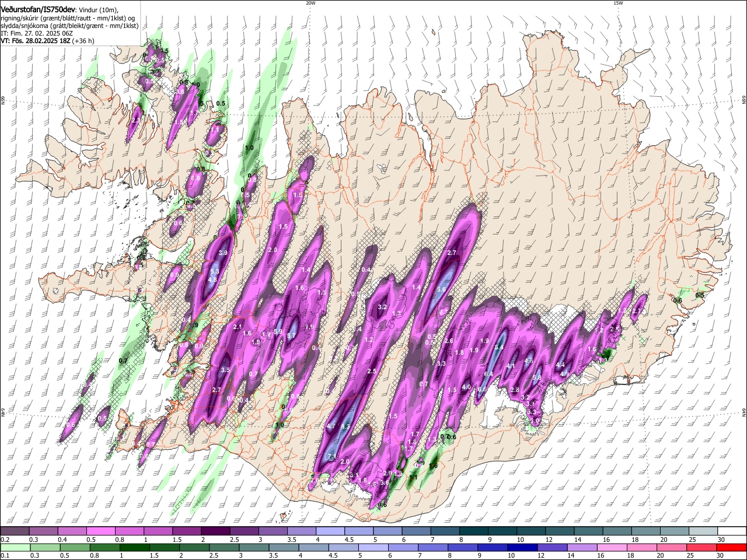Click the '6.6' precipitation value on the map

(482, 389)
